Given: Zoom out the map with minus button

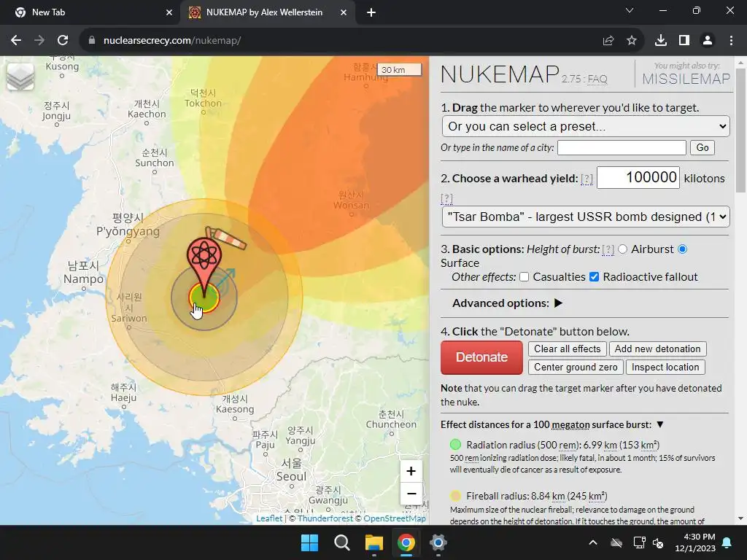Looking at the screenshot, I should pyautogui.click(x=411, y=494).
